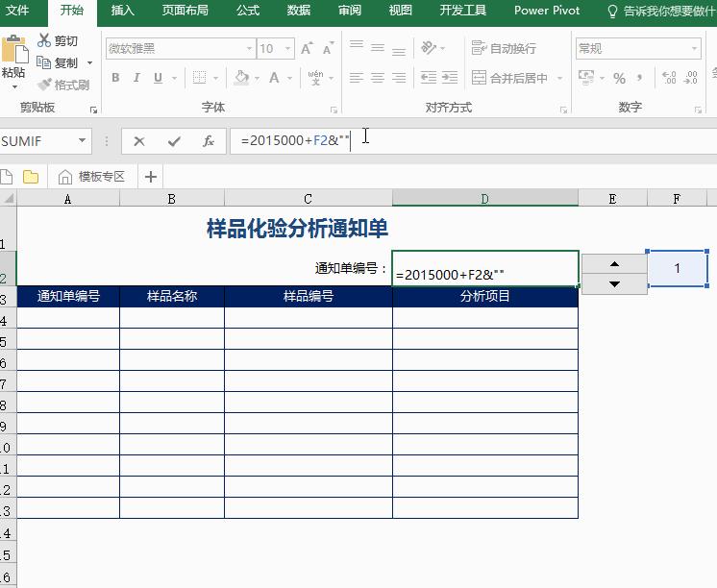Image resolution: width=717 pixels, height=588 pixels.
Task: Click spin button down arrow
Action: coord(614,284)
